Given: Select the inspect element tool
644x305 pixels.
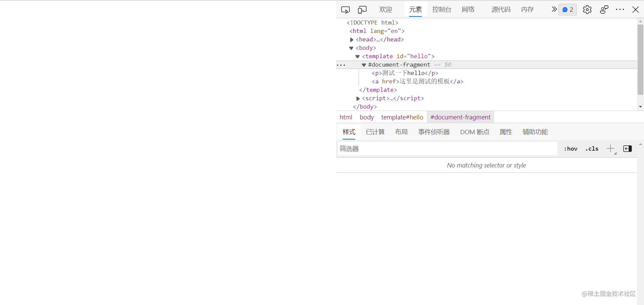Looking at the screenshot, I should click(345, 9).
